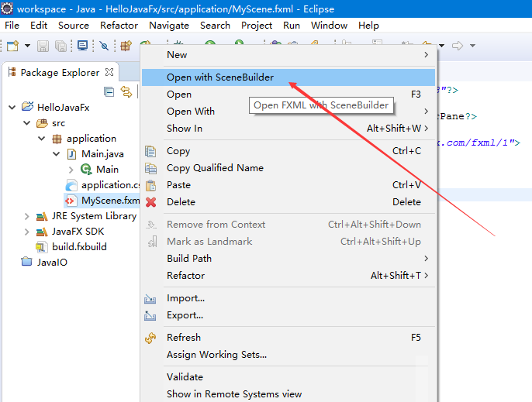The width and height of the screenshot is (532, 402).
Task: Select JRE System Library entry
Action: tap(94, 216)
